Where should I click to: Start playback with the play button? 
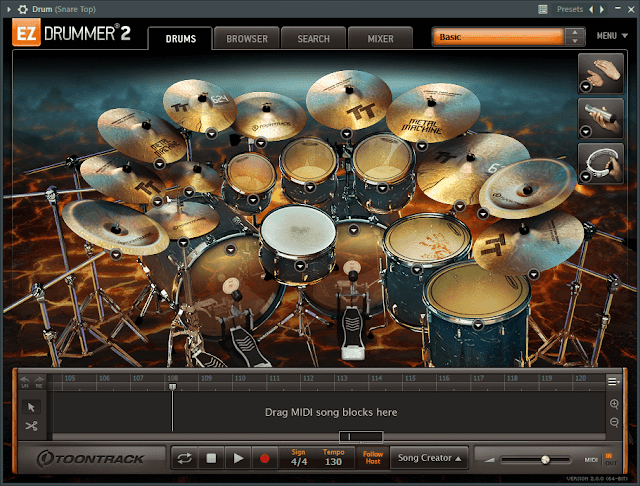[x=238, y=458]
